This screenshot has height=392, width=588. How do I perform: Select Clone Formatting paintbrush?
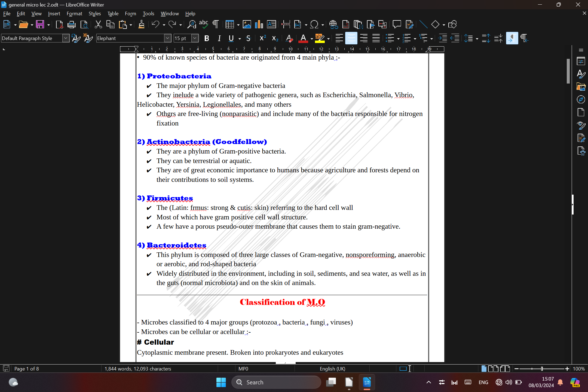coord(141,24)
